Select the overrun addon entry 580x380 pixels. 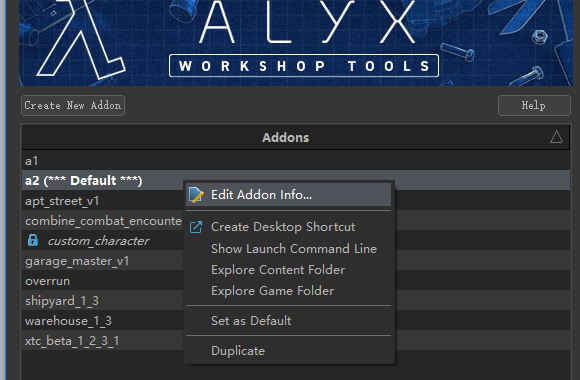[x=102, y=280]
